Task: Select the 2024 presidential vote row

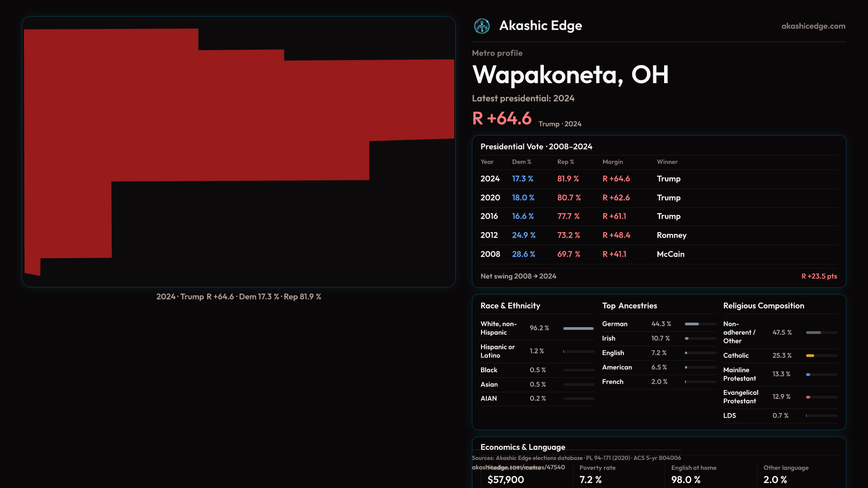Action: point(658,179)
